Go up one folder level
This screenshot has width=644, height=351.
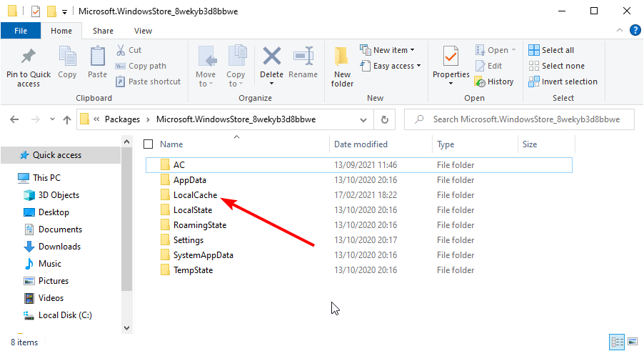pyautogui.click(x=67, y=119)
